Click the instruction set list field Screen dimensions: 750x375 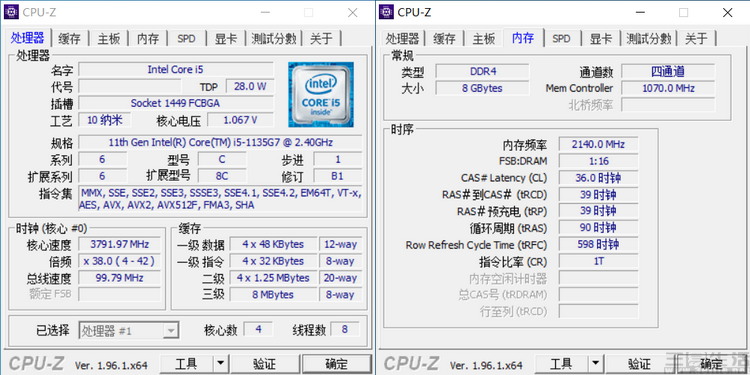[x=221, y=199]
